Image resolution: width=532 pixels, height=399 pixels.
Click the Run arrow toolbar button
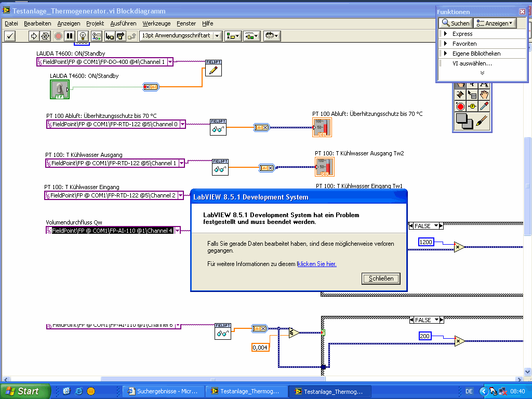coord(34,36)
